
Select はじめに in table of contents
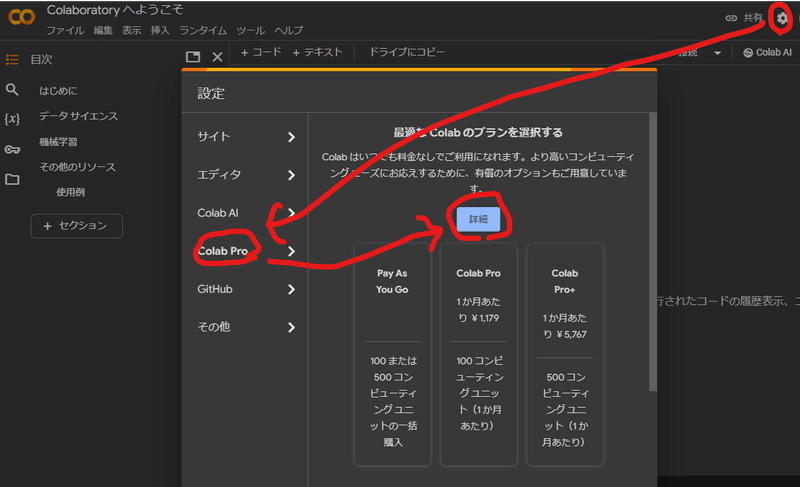pos(59,91)
